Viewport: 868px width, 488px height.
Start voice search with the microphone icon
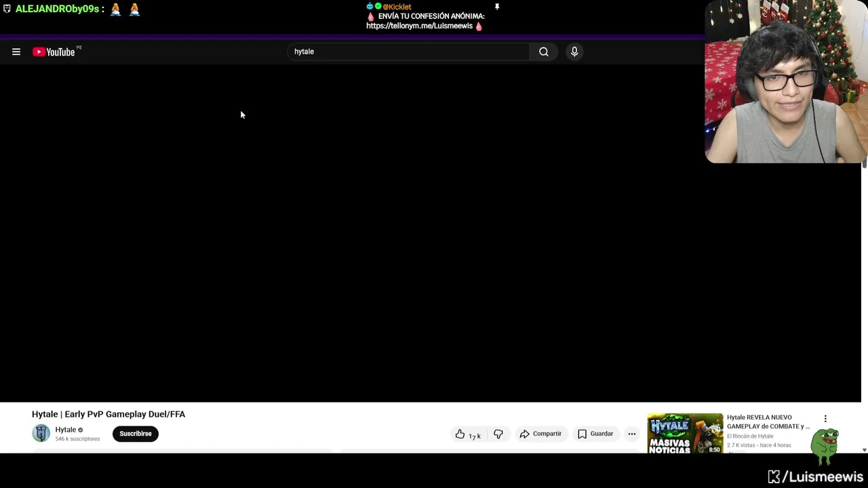[574, 52]
